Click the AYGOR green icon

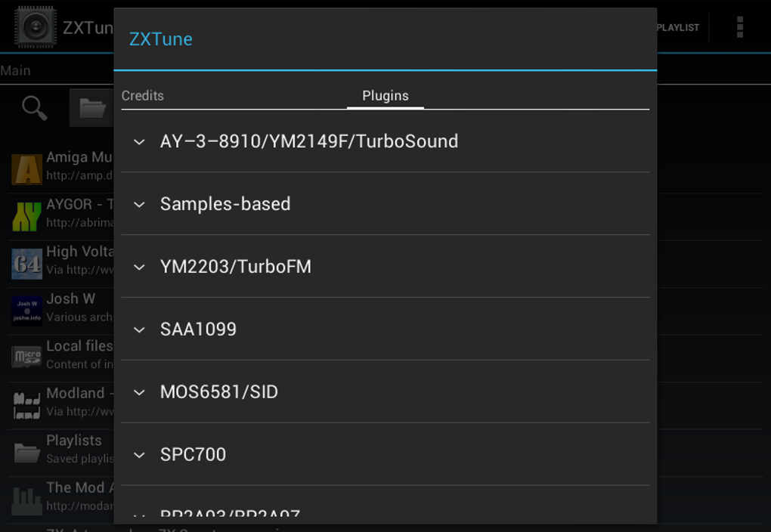pyautogui.click(x=26, y=215)
